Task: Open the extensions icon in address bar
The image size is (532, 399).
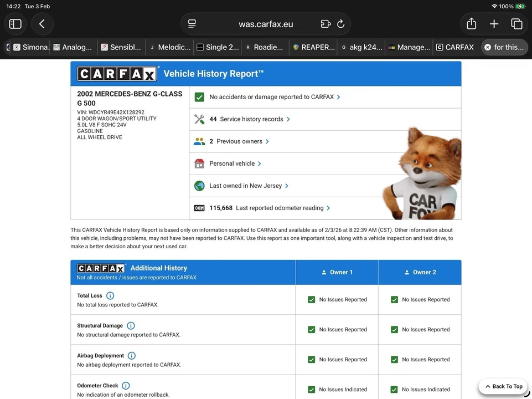Action: click(326, 24)
